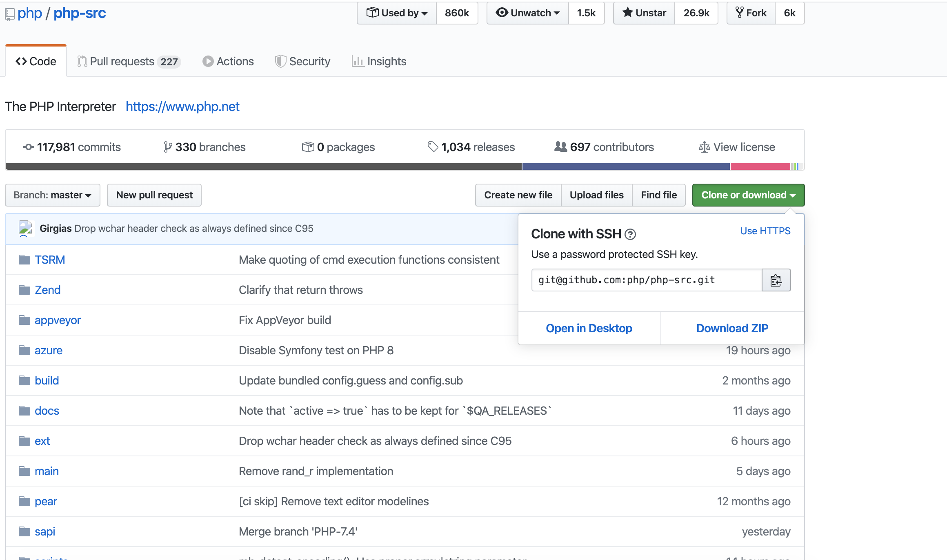947x560 pixels.
Task: Unstar the php-src repository
Action: 644,13
